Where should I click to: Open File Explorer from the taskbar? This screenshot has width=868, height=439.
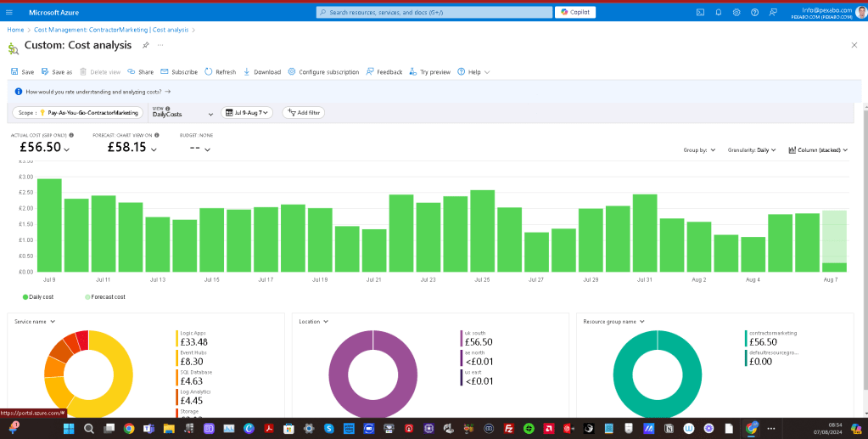coord(169,429)
